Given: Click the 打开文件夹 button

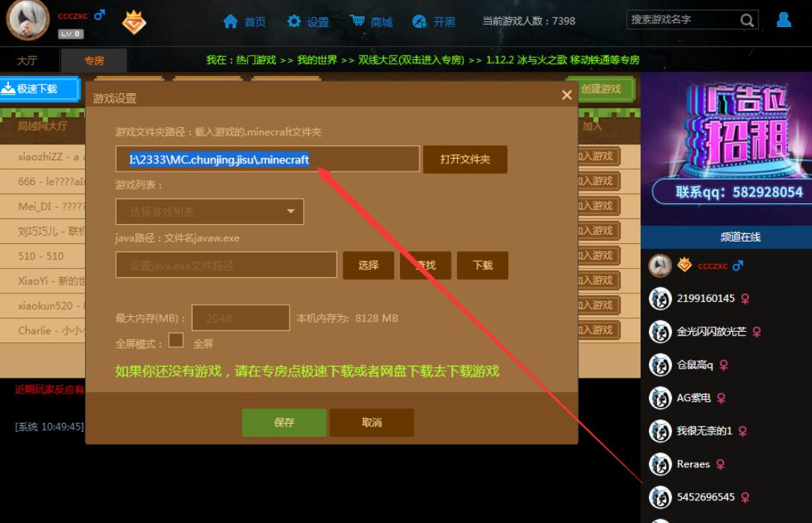Looking at the screenshot, I should (465, 160).
